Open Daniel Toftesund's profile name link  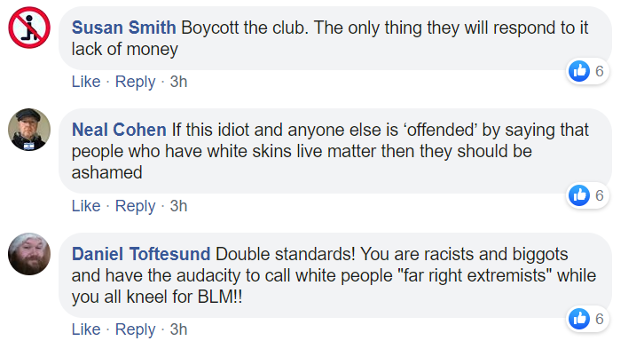(141, 254)
